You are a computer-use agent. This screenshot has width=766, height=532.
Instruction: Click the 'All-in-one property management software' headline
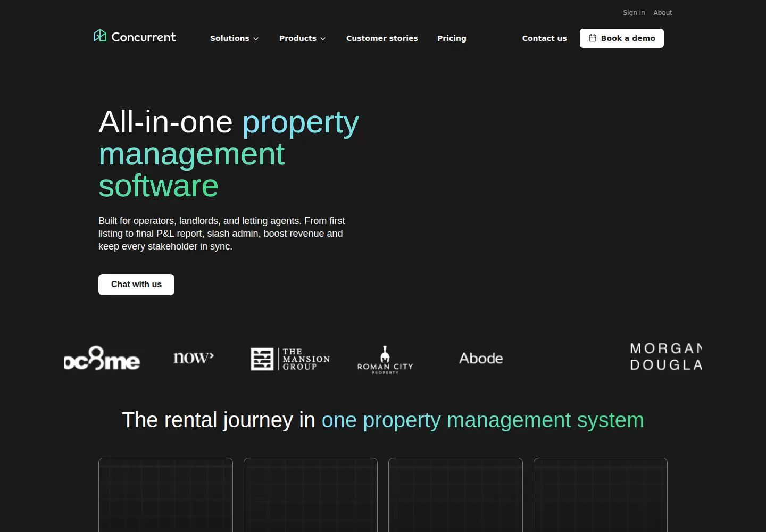click(x=229, y=154)
